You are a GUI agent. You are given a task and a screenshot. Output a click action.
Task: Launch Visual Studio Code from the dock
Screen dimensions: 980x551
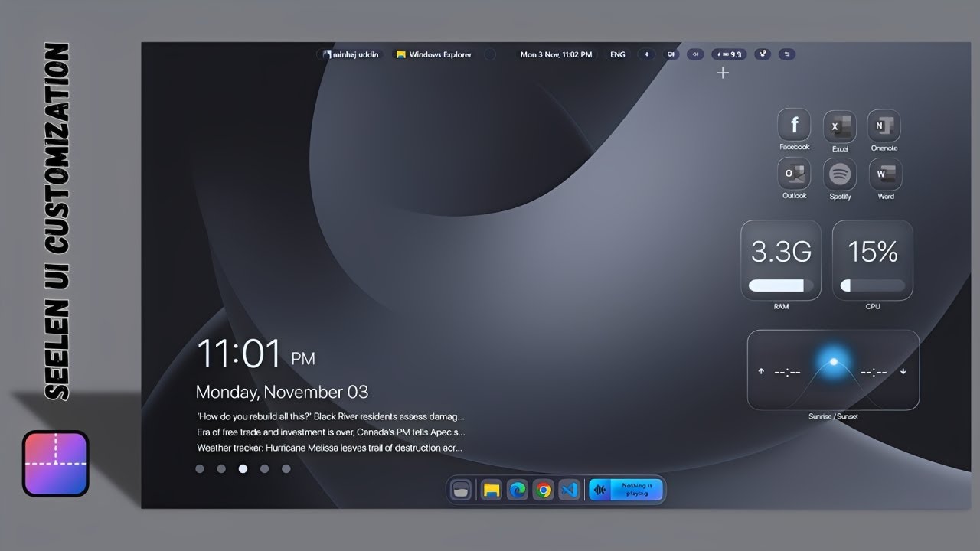[569, 491]
